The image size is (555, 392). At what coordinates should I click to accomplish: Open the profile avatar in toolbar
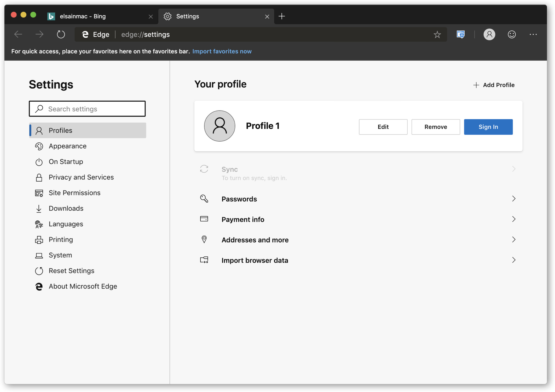(489, 34)
